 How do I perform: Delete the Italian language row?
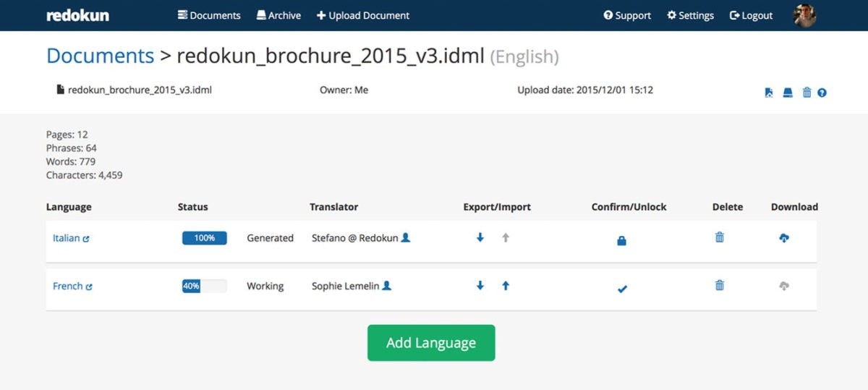click(x=720, y=237)
